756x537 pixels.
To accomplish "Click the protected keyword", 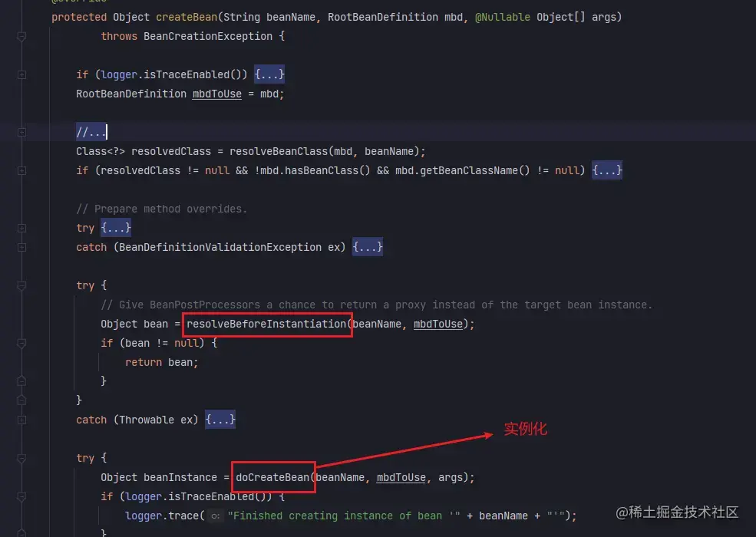I will coord(79,18).
